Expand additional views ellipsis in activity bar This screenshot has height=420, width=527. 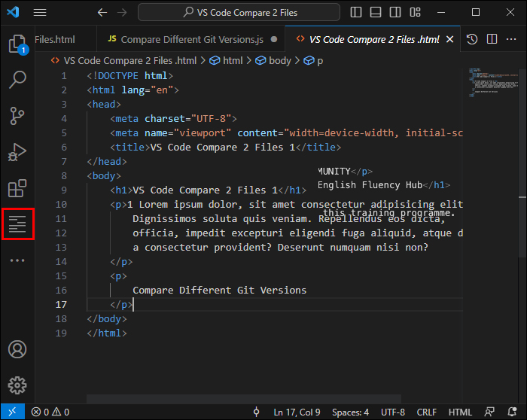[17, 260]
